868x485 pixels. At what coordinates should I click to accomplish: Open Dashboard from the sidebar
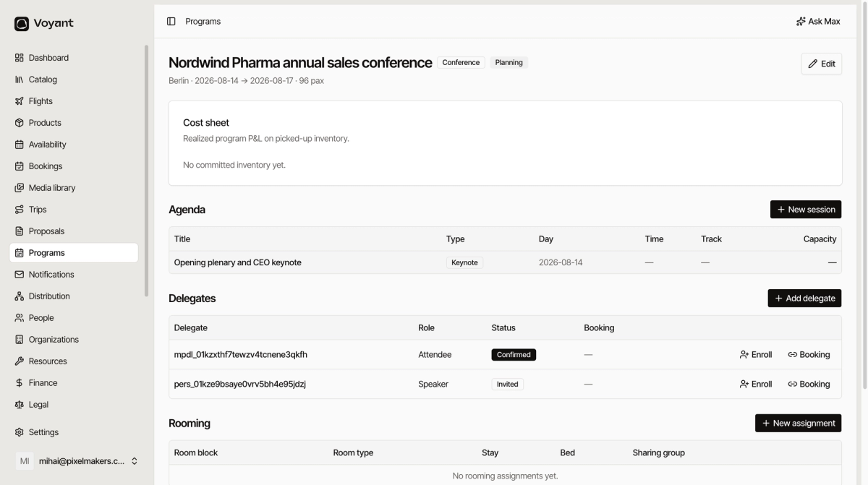click(x=74, y=58)
